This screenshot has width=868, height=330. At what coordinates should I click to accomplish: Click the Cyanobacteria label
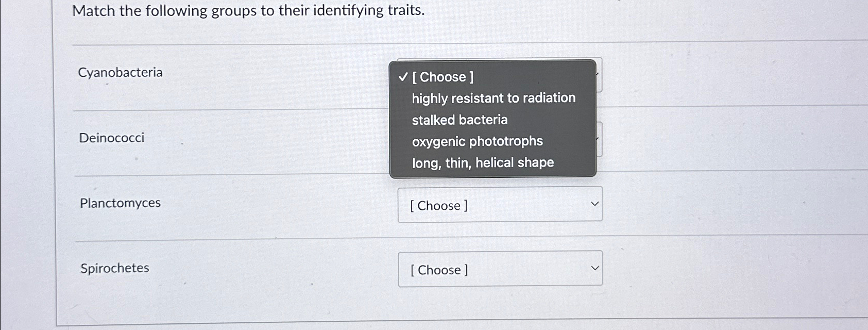pyautogui.click(x=120, y=72)
